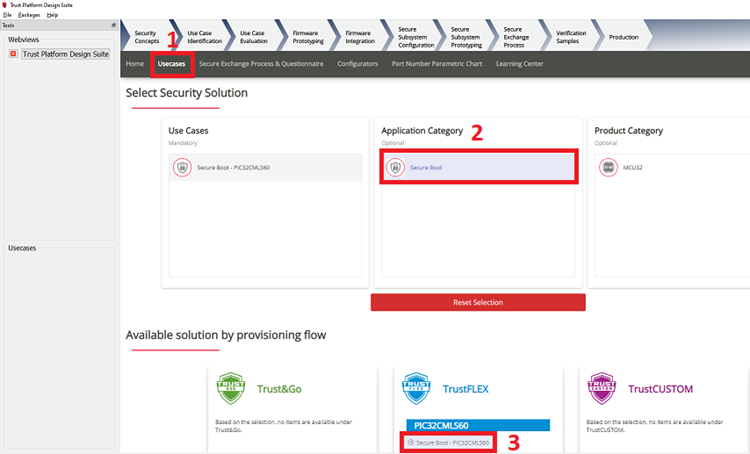Open the Packages menu

tap(29, 15)
